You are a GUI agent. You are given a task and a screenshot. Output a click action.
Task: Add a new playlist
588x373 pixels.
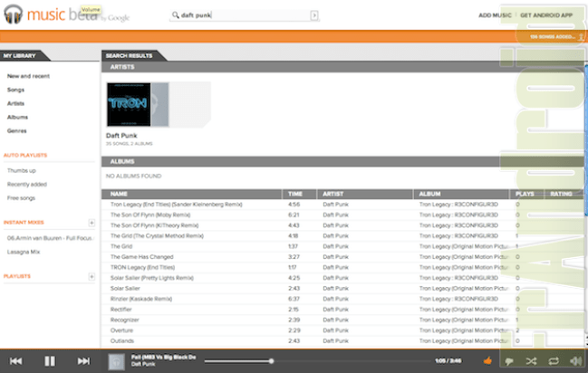coord(92,277)
